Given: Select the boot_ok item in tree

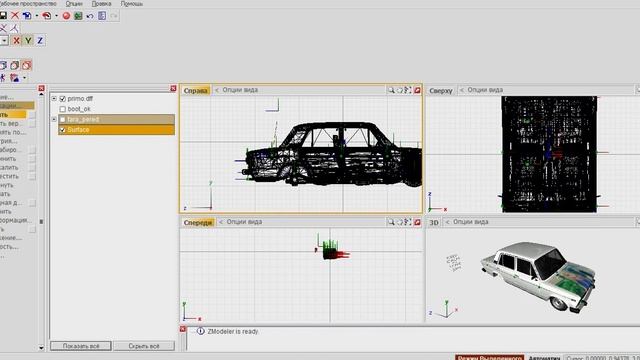Looking at the screenshot, I should click(79, 109).
